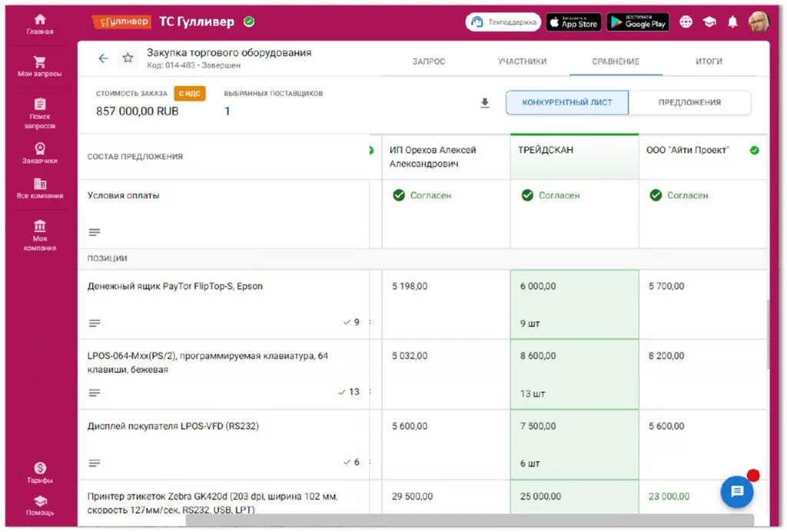Click the Техподдержка button
The image size is (787, 532).
point(503,22)
